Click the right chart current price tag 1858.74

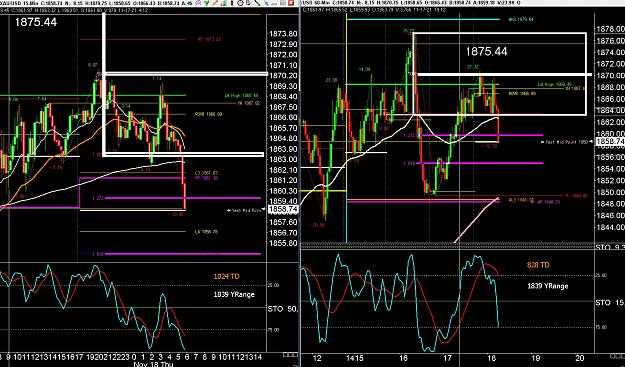coord(610,141)
